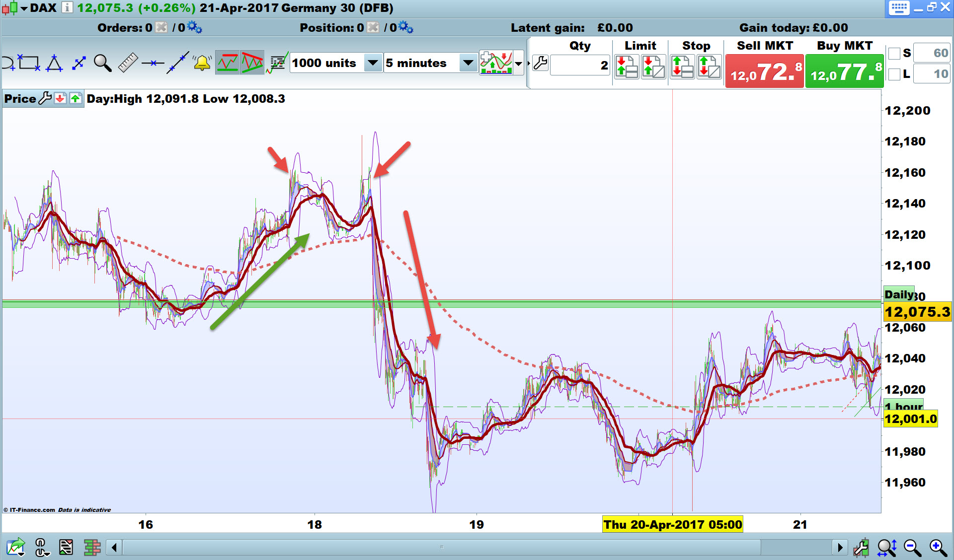954x560 pixels.
Task: Select the rectangle drawing tool
Action: click(29, 63)
